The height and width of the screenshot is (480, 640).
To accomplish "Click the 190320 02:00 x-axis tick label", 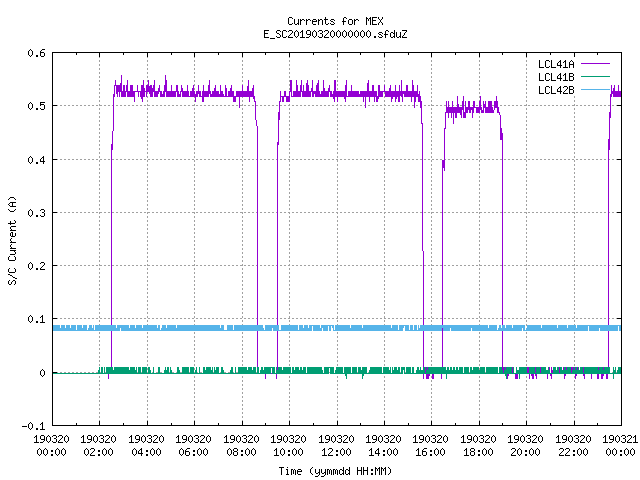I will 98,446.
